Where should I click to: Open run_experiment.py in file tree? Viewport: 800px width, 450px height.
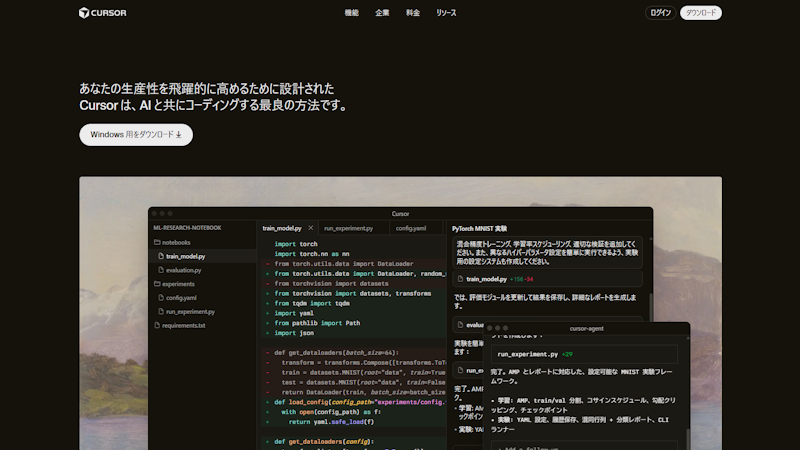[190, 311]
